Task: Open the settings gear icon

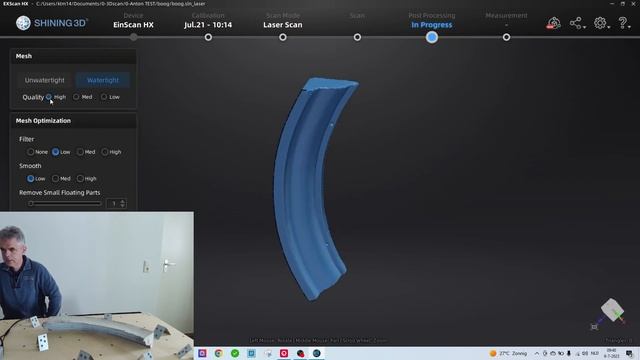Action: (x=600, y=23)
